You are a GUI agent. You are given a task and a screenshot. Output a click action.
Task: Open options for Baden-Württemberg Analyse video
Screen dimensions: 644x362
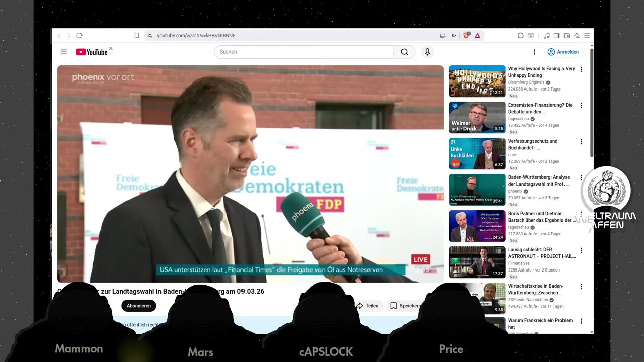581,178
